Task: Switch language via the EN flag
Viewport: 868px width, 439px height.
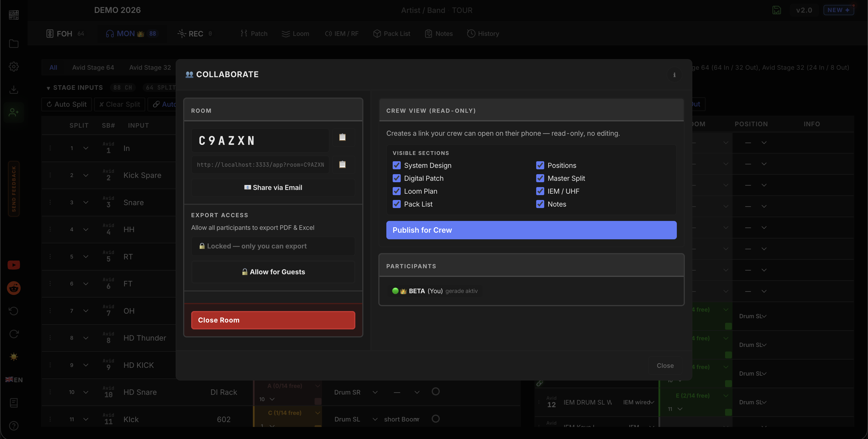Action: pyautogui.click(x=14, y=380)
